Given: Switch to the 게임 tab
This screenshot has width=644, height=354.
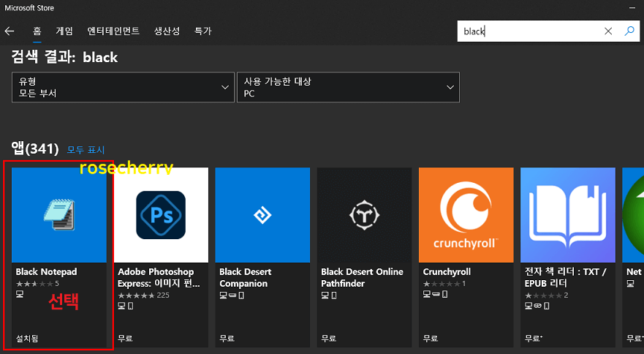Looking at the screenshot, I should (x=64, y=31).
